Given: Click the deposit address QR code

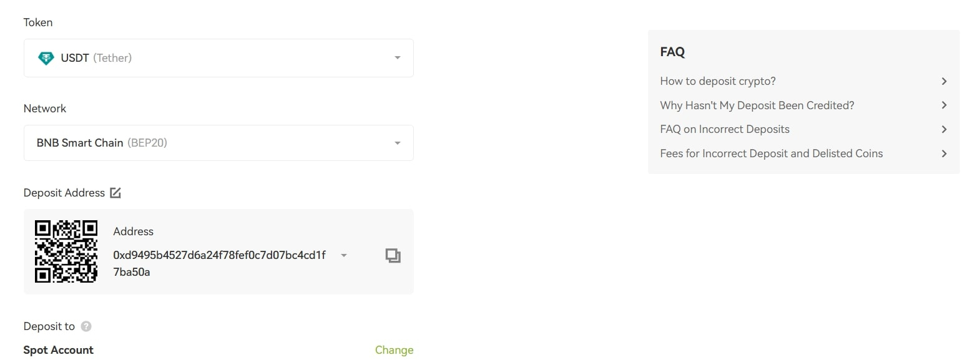Looking at the screenshot, I should [66, 251].
